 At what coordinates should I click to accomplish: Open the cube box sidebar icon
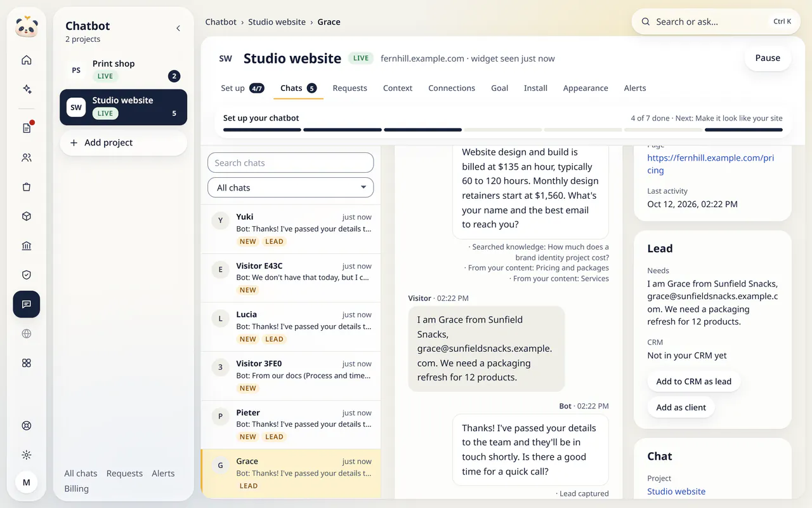point(27,216)
